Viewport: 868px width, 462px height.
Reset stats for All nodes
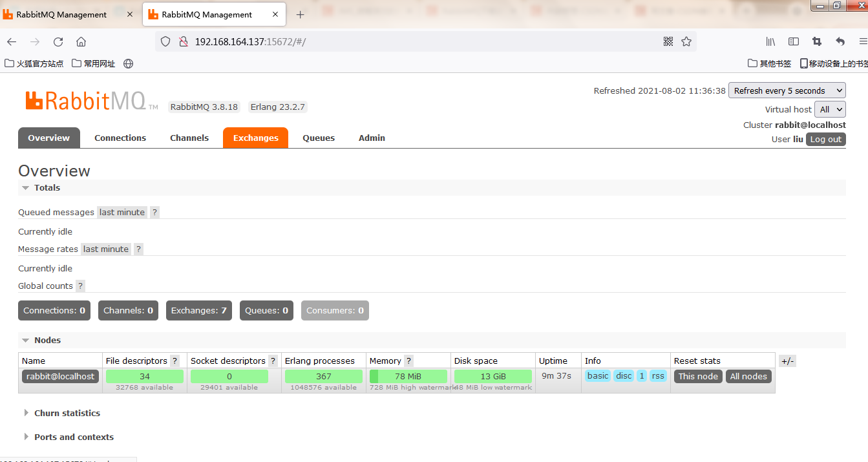coord(749,376)
